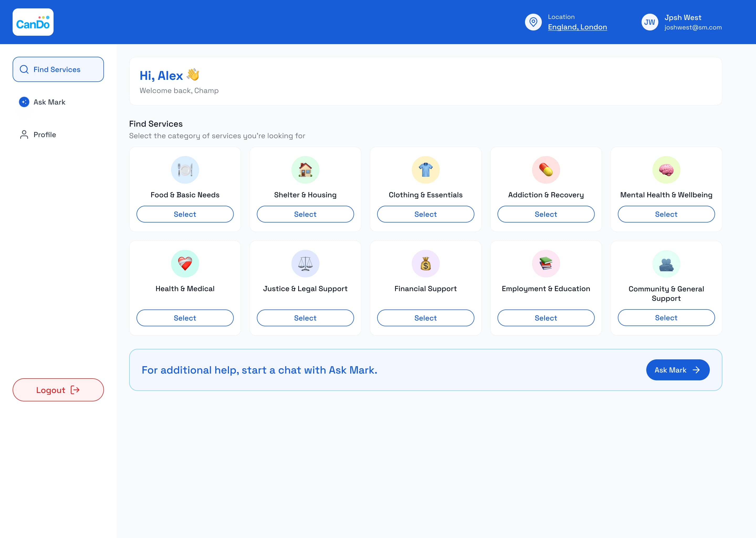Click the Addiction & Recovery pill icon
Screen dimensions: 756x538
click(546, 170)
